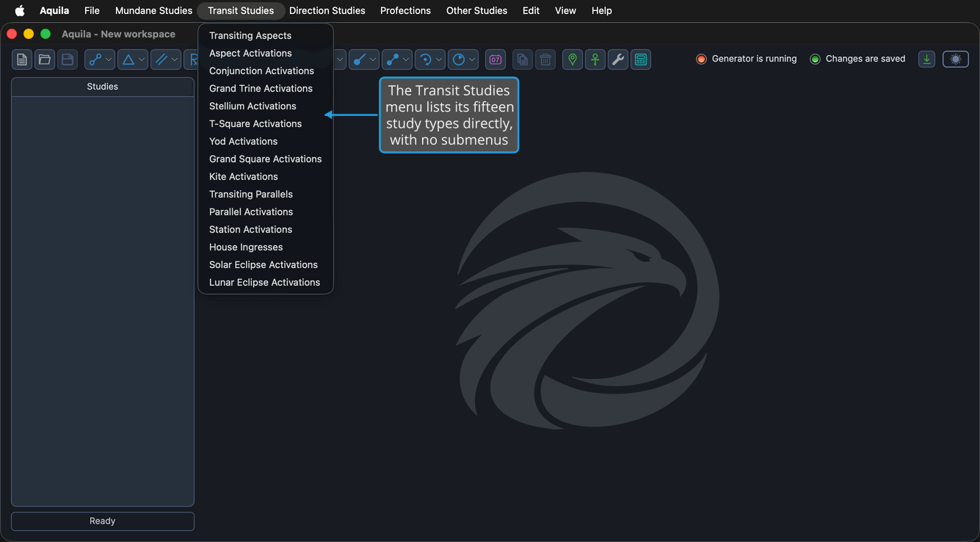
Task: Click the Studies panel header
Action: pyautogui.click(x=103, y=87)
